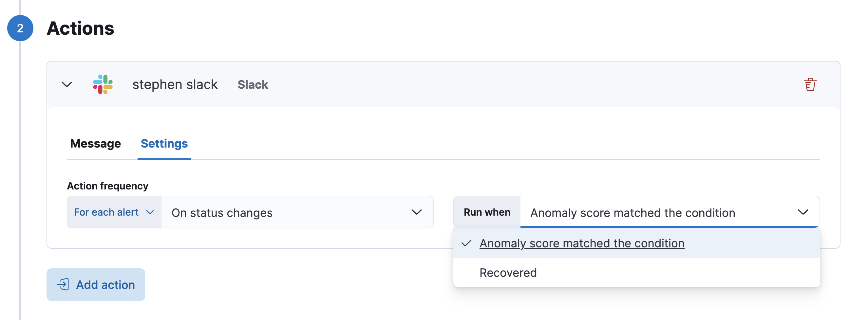868x320 pixels.
Task: Click the Actions heading
Action: pos(81,28)
